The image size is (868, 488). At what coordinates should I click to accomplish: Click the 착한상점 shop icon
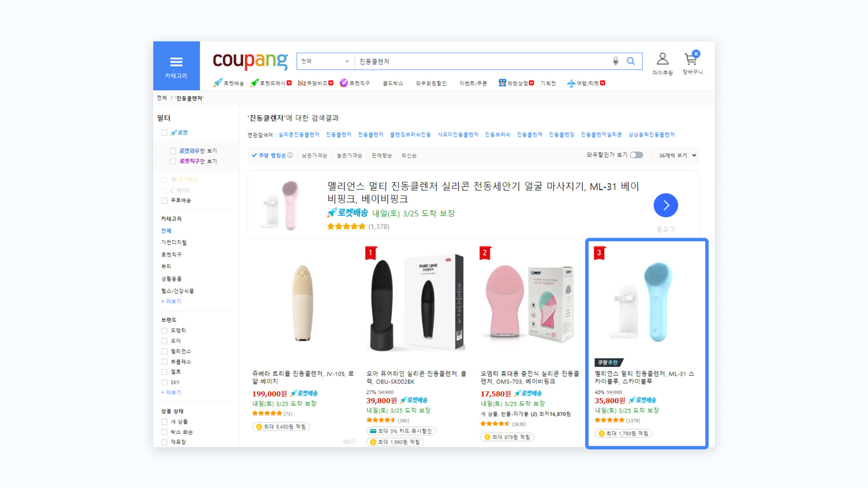click(x=502, y=83)
